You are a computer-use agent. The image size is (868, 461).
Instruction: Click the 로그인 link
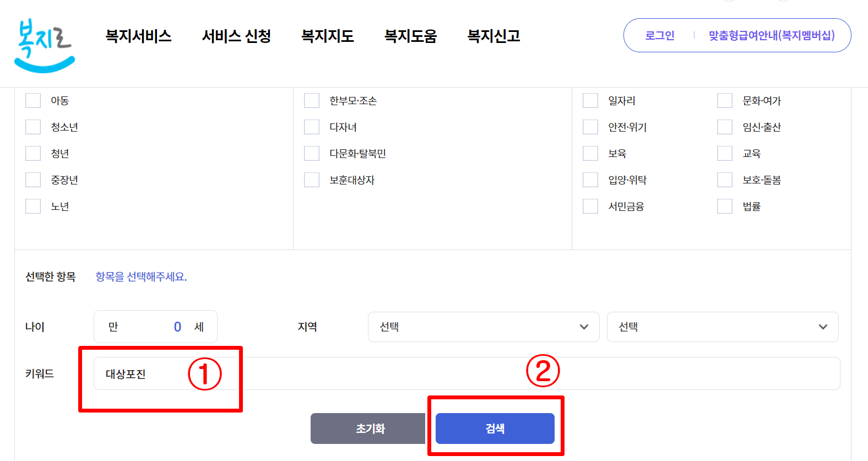click(x=659, y=35)
